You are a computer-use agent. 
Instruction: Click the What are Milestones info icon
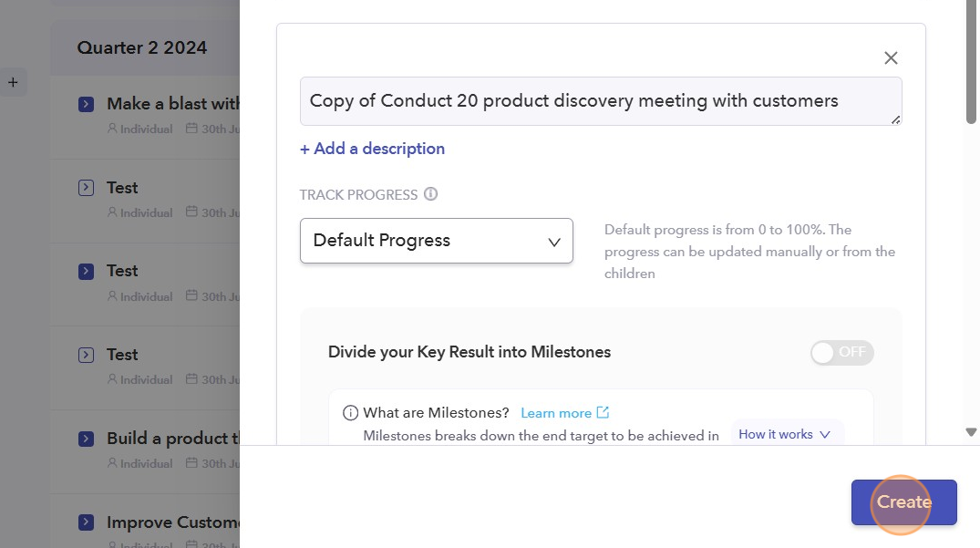(350, 413)
